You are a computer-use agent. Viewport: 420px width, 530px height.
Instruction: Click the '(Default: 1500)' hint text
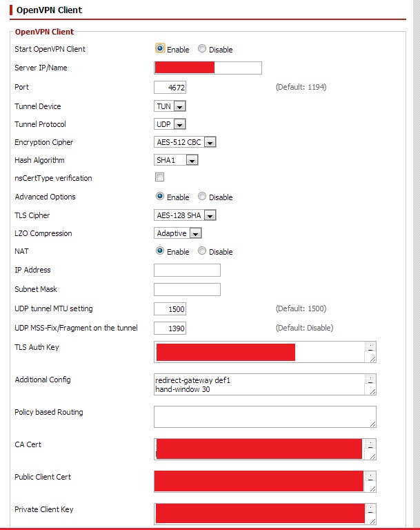tap(301, 308)
